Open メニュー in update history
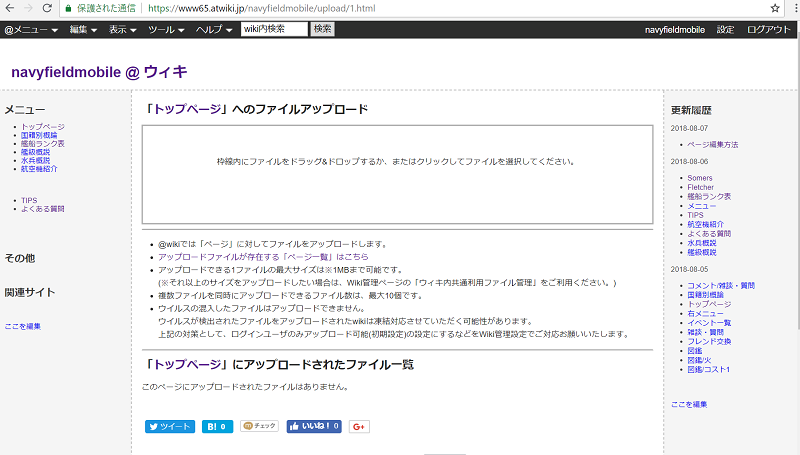This screenshot has width=800, height=455. (x=702, y=206)
